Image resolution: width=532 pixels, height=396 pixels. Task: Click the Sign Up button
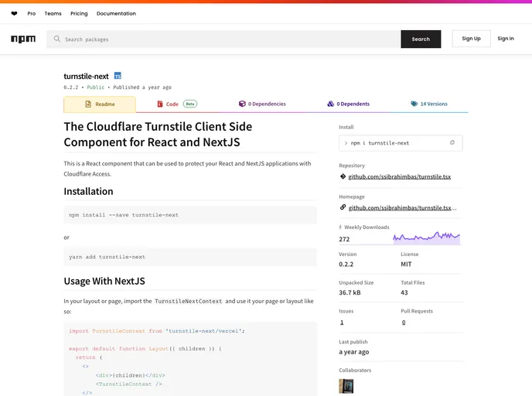click(x=471, y=39)
